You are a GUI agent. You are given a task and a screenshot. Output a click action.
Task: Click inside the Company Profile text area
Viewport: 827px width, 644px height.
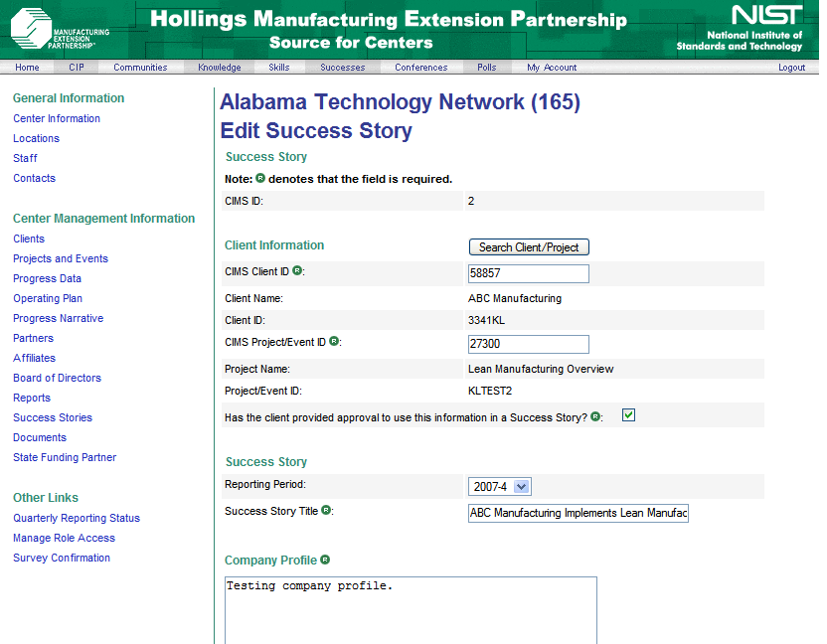click(411, 610)
